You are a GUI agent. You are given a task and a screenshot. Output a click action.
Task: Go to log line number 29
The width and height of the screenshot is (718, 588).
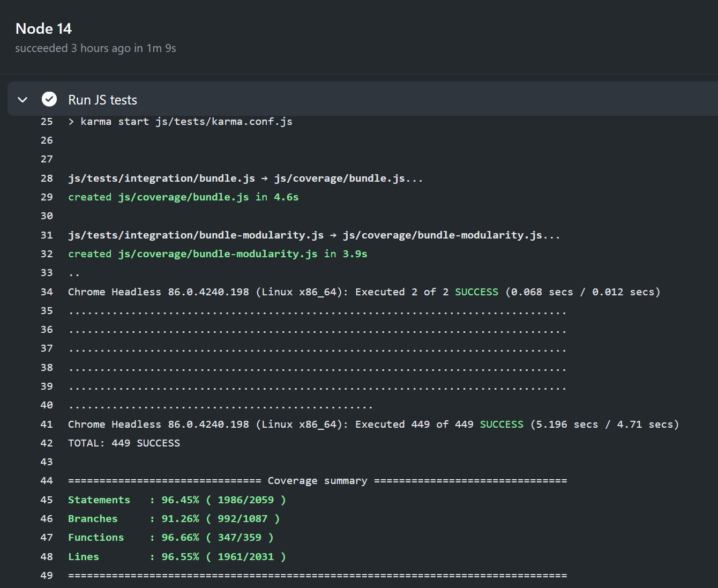[47, 197]
